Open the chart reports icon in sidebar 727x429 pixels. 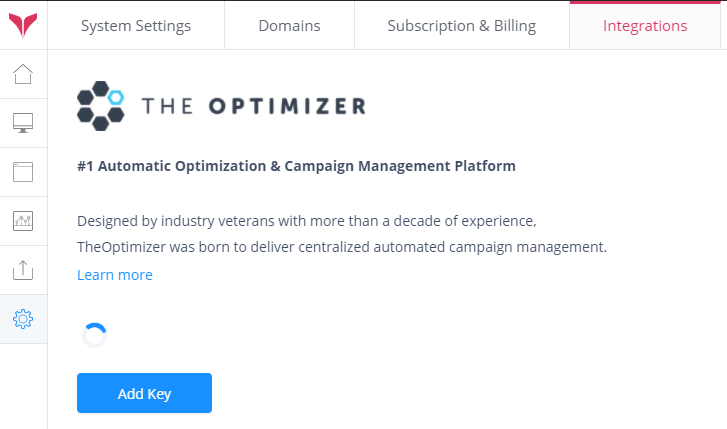point(23,220)
